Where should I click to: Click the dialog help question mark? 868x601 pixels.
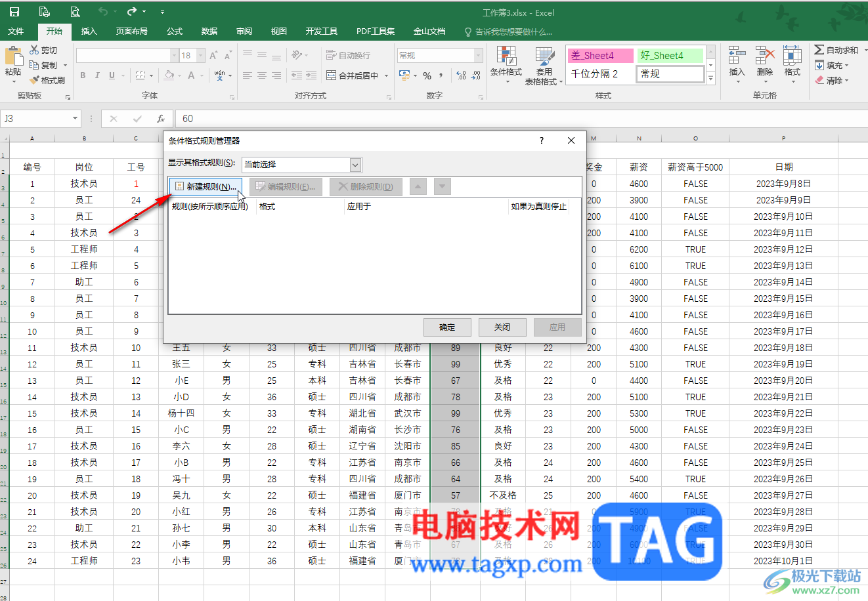coord(542,140)
